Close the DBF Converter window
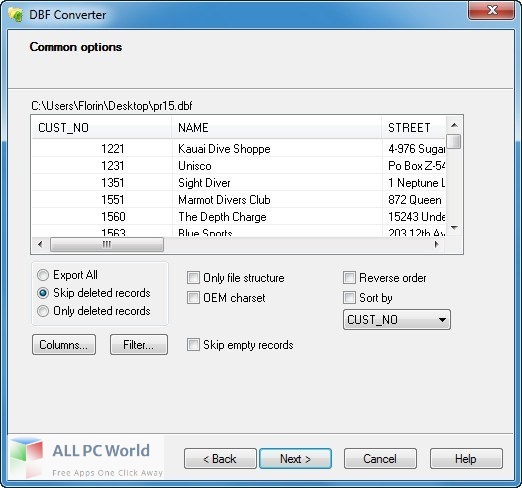This screenshot has width=522, height=488. pyautogui.click(x=492, y=10)
